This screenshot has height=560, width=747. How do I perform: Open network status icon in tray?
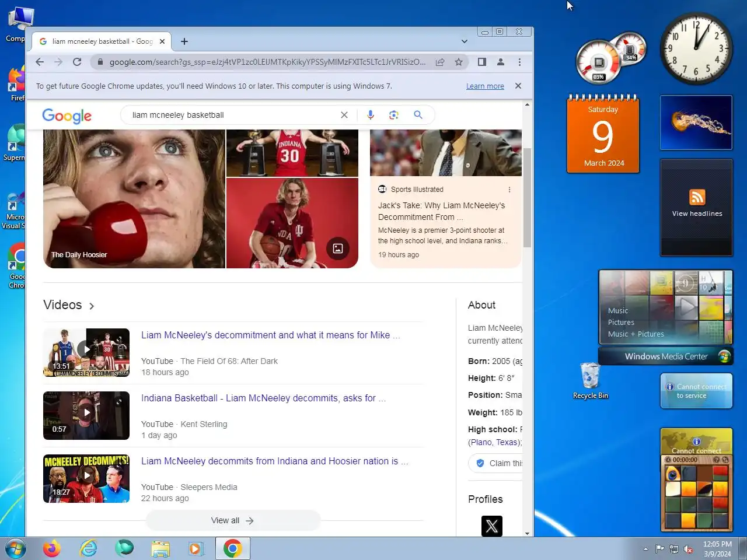point(674,549)
